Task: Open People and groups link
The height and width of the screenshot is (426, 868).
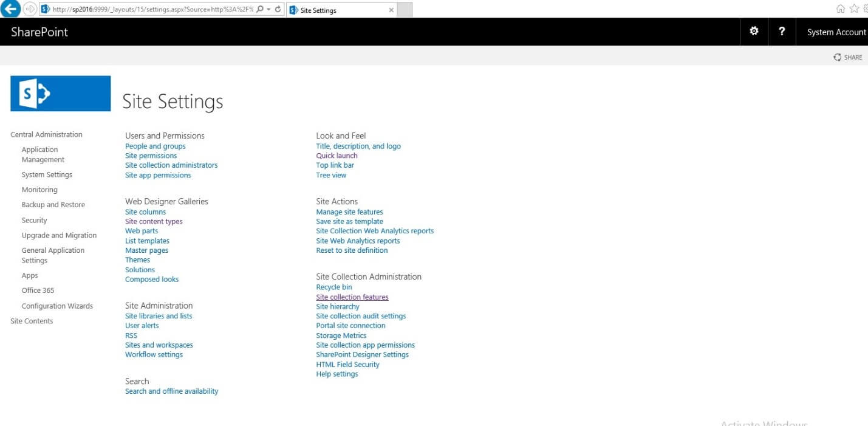Action: point(155,146)
